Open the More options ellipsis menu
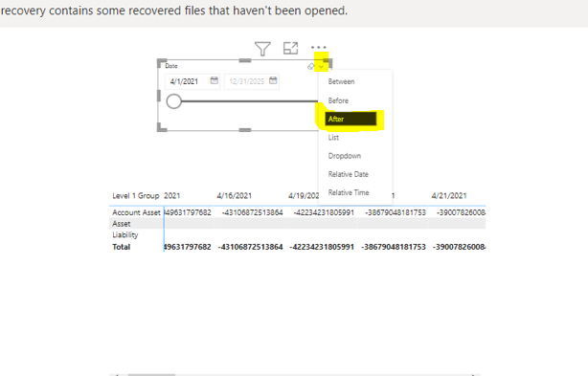The image size is (588, 376). (x=318, y=48)
